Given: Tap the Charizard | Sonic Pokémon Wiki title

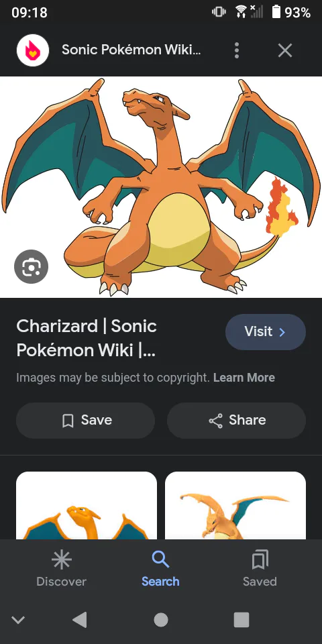Looking at the screenshot, I should point(87,338).
